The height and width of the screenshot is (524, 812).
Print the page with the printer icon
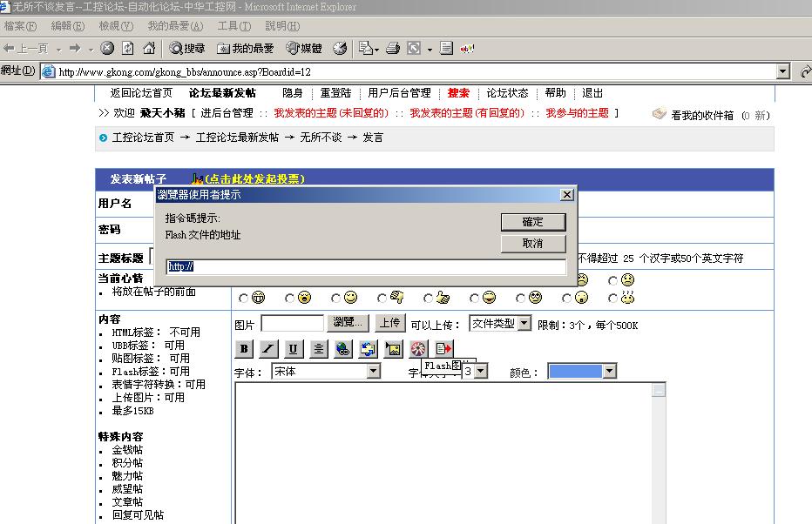click(393, 49)
